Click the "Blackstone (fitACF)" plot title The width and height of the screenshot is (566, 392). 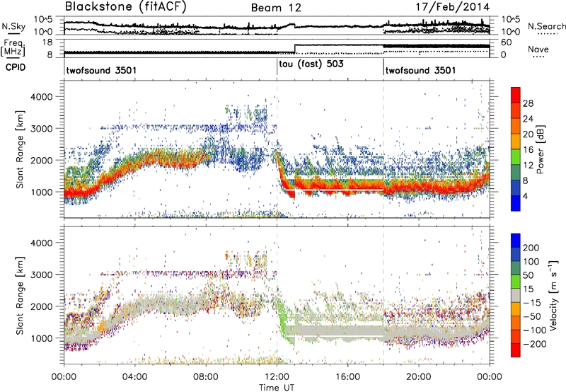(125, 7)
